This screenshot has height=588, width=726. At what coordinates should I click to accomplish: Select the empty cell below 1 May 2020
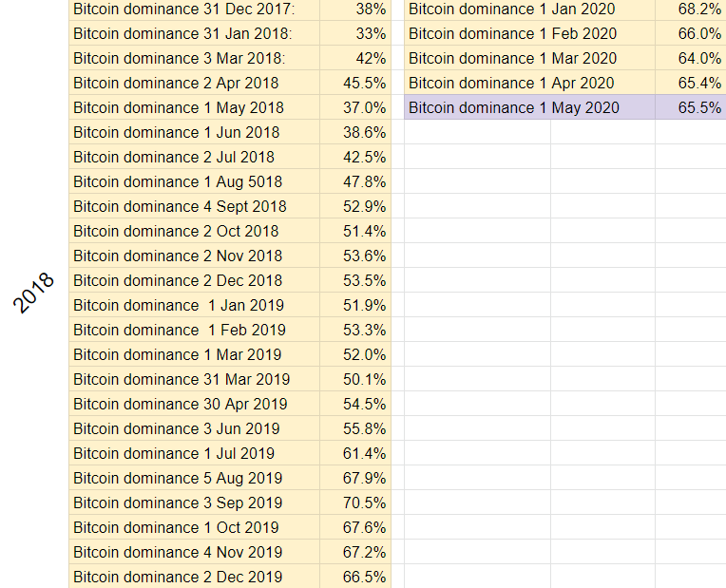(x=477, y=132)
